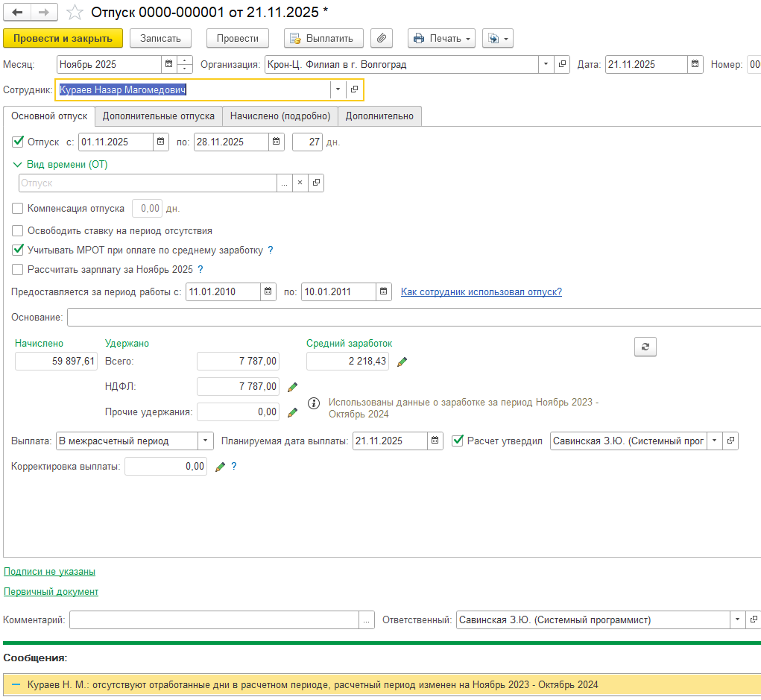Edit average earnings with pencil icon
The height and width of the screenshot is (700, 761).
tap(402, 362)
